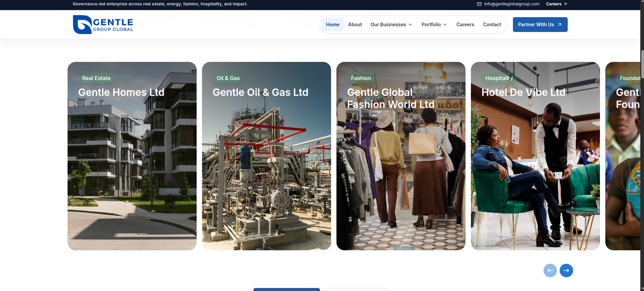Viewport: 644px width, 291px height.
Task: Click the page vertical scrollbar thumb
Action: click(x=642, y=64)
